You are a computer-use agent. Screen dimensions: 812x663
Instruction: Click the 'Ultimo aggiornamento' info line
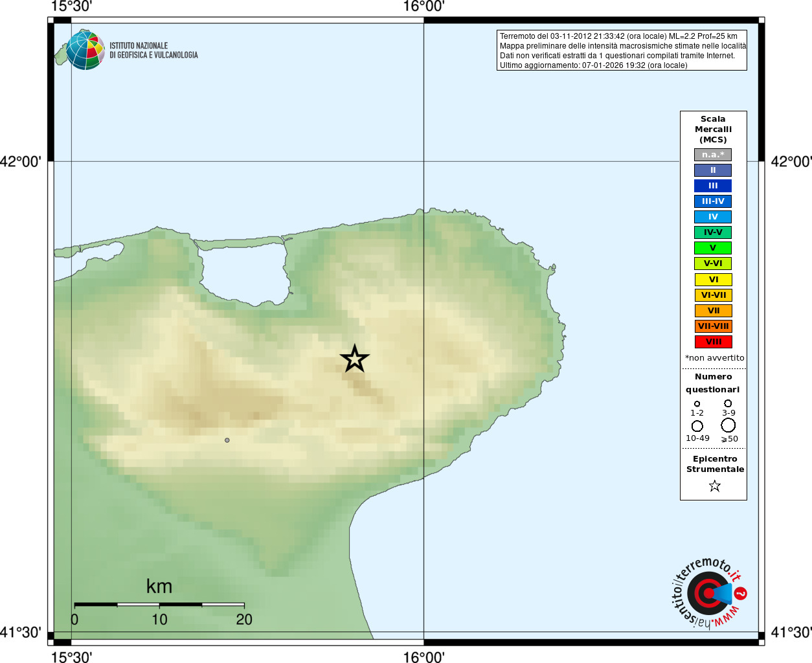click(x=593, y=65)
